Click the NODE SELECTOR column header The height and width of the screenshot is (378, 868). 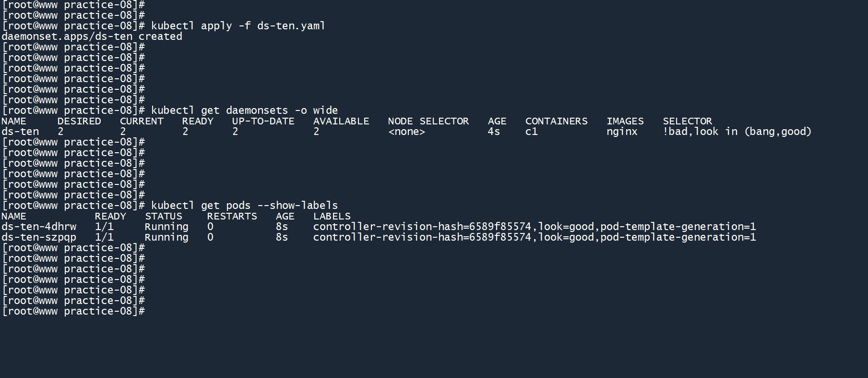(x=428, y=121)
